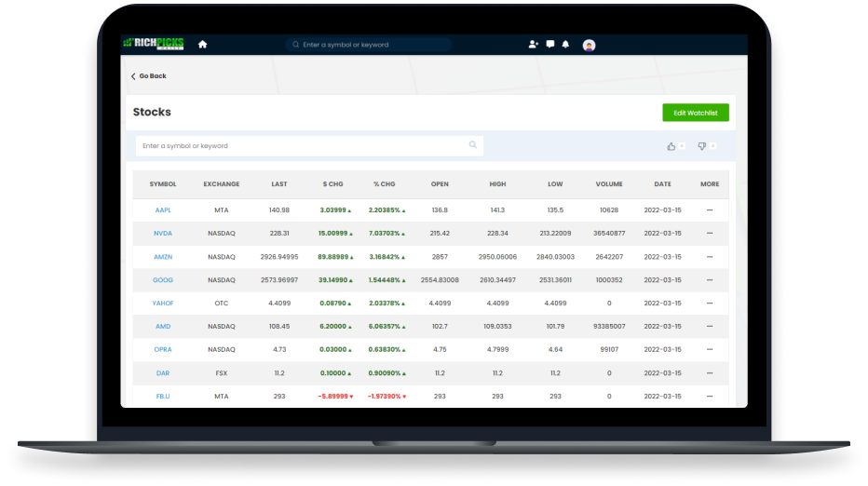Click the % CHG column header

coord(385,184)
